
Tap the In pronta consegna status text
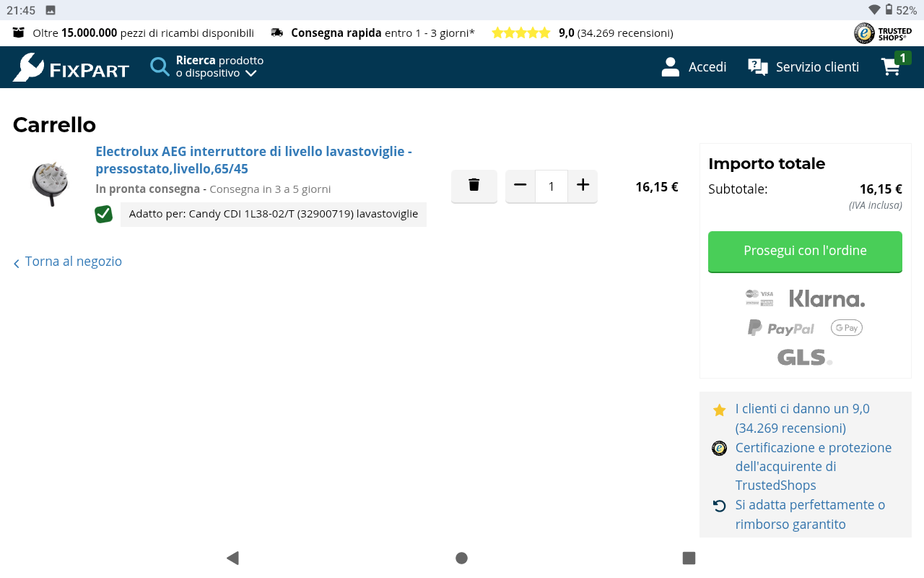click(147, 189)
